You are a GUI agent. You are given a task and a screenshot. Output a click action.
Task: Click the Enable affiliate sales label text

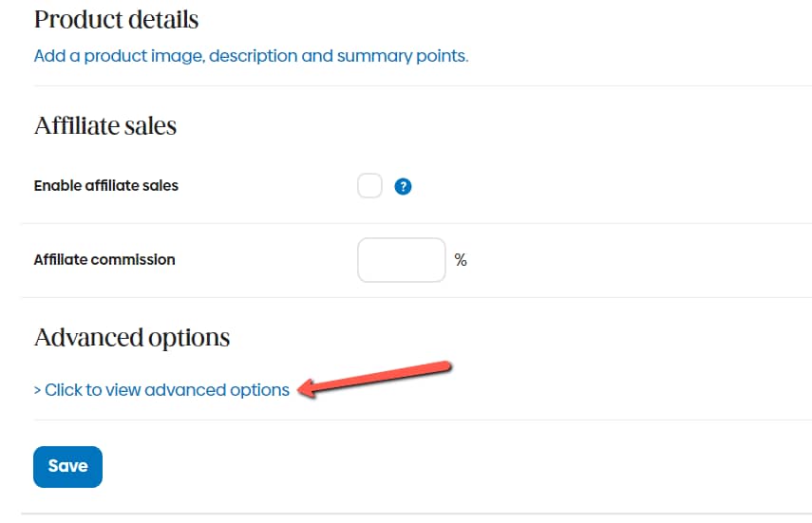106,185
